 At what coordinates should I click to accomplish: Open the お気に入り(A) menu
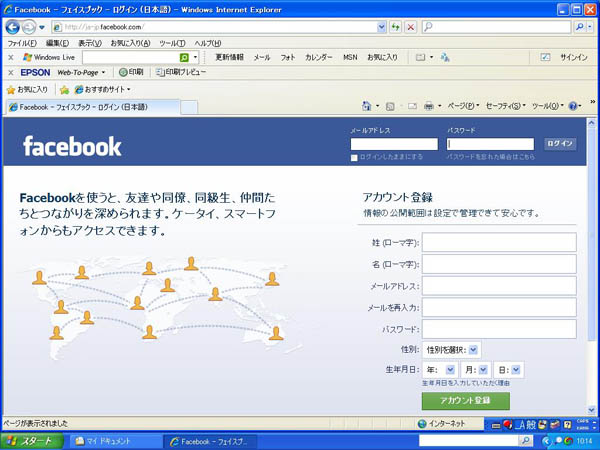coord(130,43)
